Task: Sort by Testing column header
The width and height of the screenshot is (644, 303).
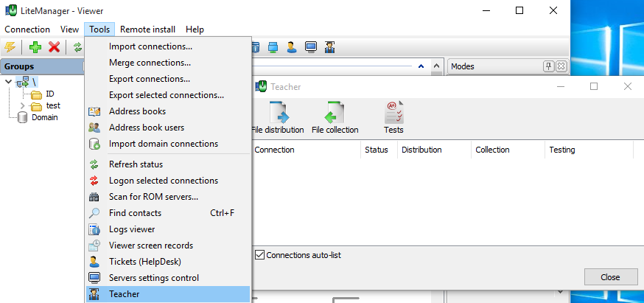Action: pyautogui.click(x=589, y=150)
